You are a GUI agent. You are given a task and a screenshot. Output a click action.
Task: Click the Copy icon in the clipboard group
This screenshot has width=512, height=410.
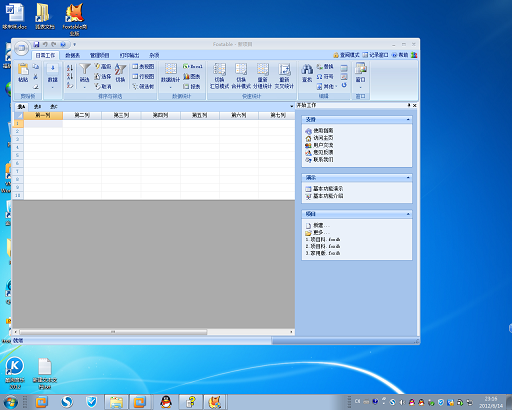[36, 67]
